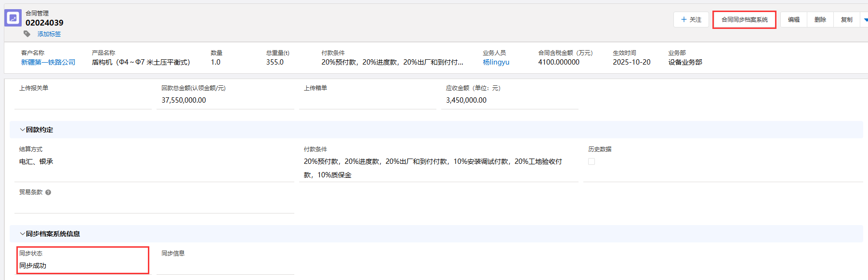Click the help icon next to 贸易条款

click(x=48, y=192)
